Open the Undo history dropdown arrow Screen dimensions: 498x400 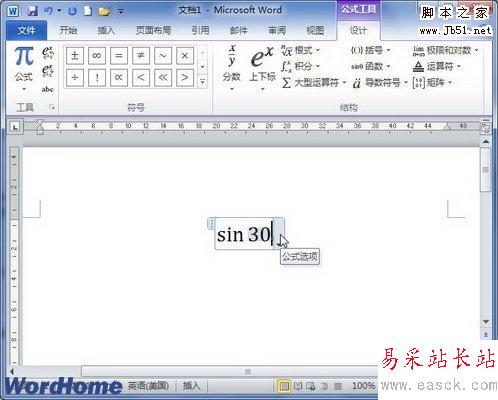[59, 11]
